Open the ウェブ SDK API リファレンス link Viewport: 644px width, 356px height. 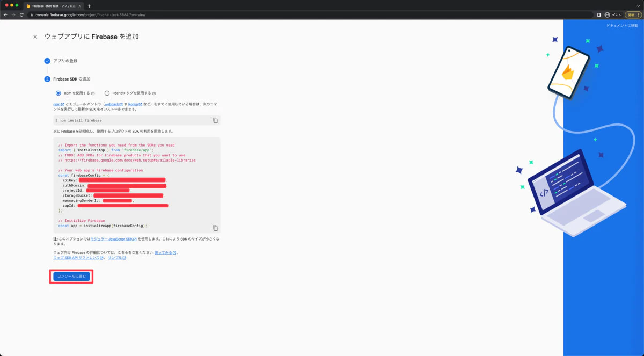click(78, 258)
